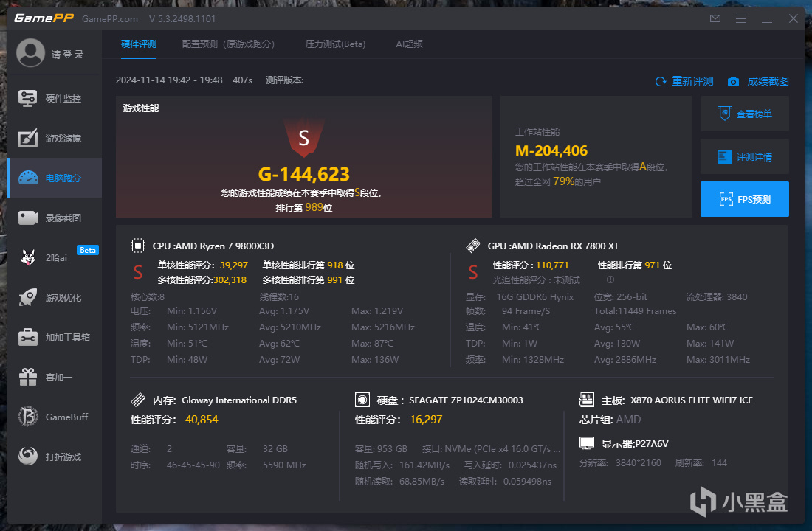Click the 重新评测 refresh arrow icon
812x531 pixels.
(x=661, y=81)
